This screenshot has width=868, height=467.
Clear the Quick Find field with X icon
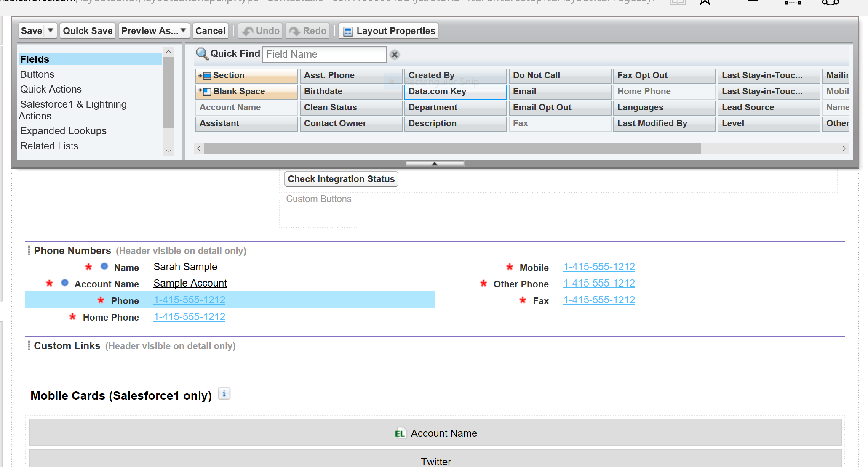[394, 55]
